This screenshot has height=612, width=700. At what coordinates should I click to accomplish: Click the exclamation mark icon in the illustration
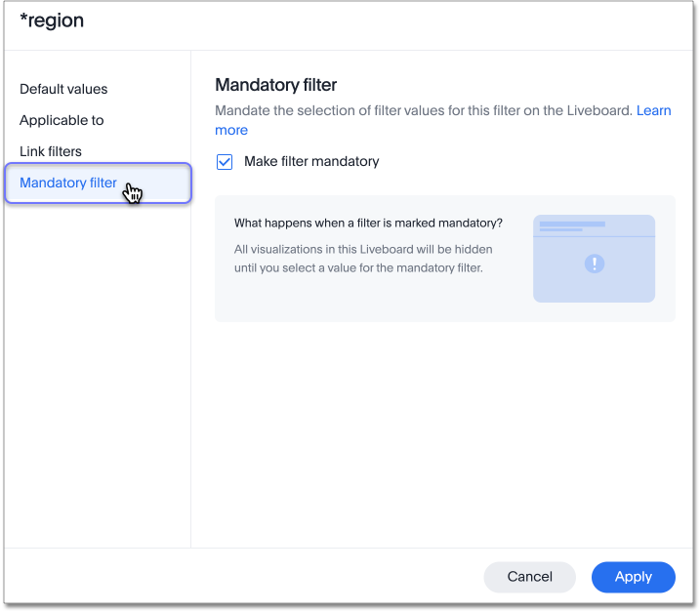(x=594, y=264)
